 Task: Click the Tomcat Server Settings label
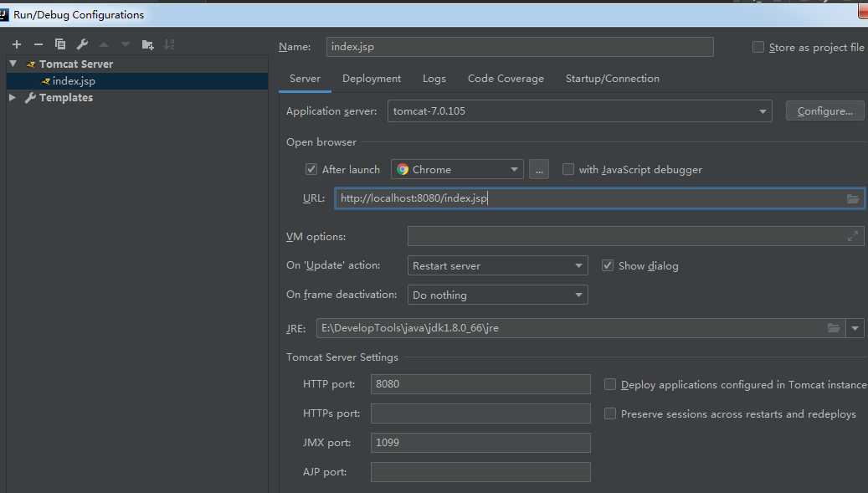point(342,357)
